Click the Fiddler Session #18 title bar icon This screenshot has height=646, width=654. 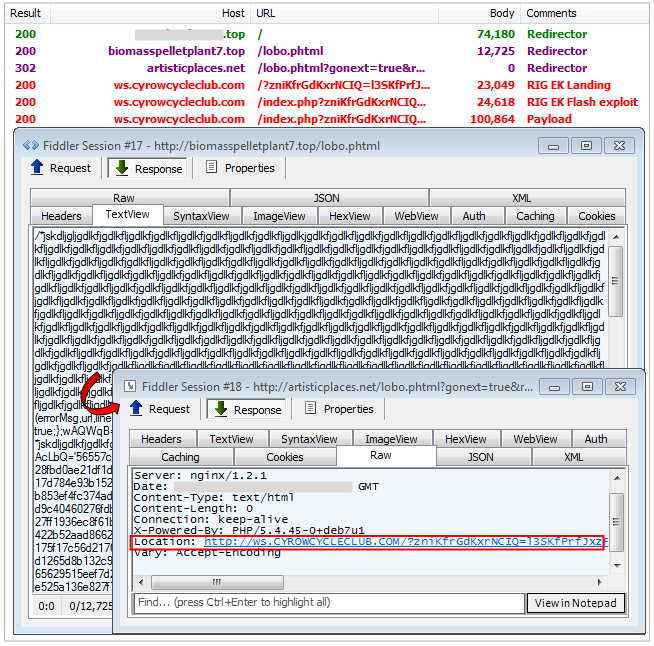130,386
